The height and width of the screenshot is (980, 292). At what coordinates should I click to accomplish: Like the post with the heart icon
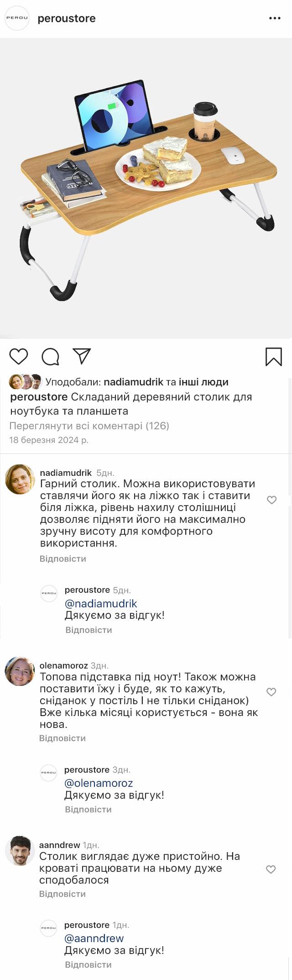point(19,356)
